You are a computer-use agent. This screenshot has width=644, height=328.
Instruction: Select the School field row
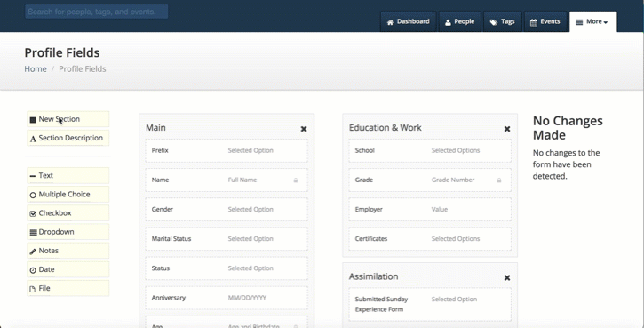click(430, 150)
